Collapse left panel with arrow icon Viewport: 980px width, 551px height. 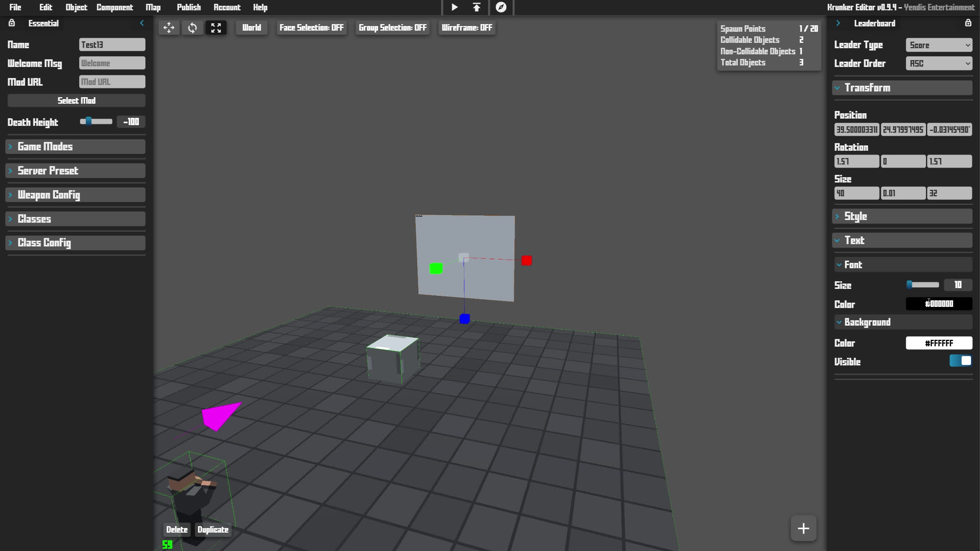[x=142, y=23]
